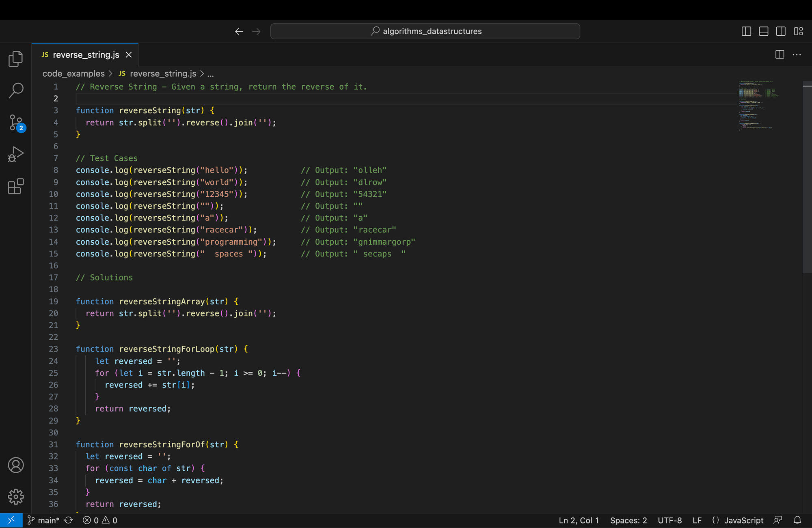Open the Manage settings gear
The width and height of the screenshot is (812, 528).
15,497
